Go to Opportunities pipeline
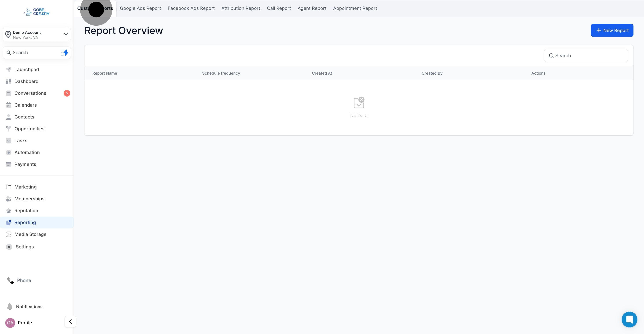This screenshot has width=644, height=334. [29, 129]
